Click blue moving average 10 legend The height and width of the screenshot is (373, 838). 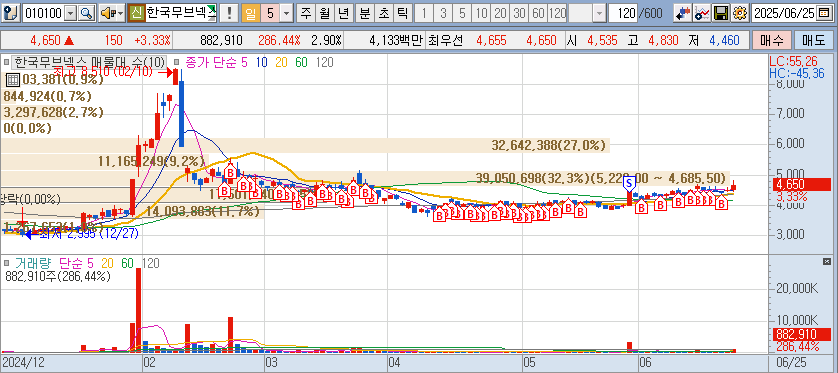262,63
